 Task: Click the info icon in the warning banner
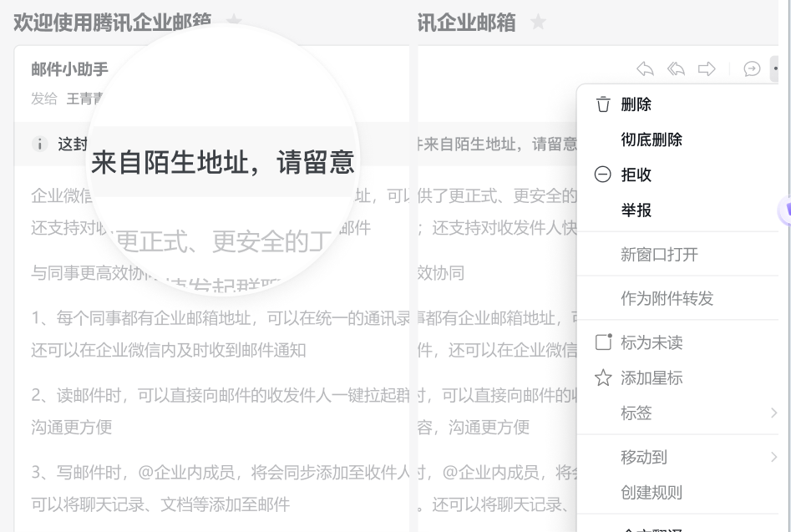tap(40, 144)
